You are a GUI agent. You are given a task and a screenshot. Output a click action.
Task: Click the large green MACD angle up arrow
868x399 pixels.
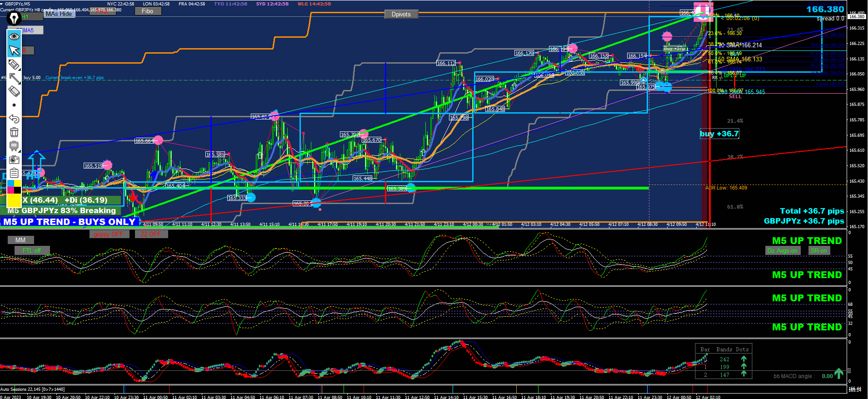tap(839, 374)
